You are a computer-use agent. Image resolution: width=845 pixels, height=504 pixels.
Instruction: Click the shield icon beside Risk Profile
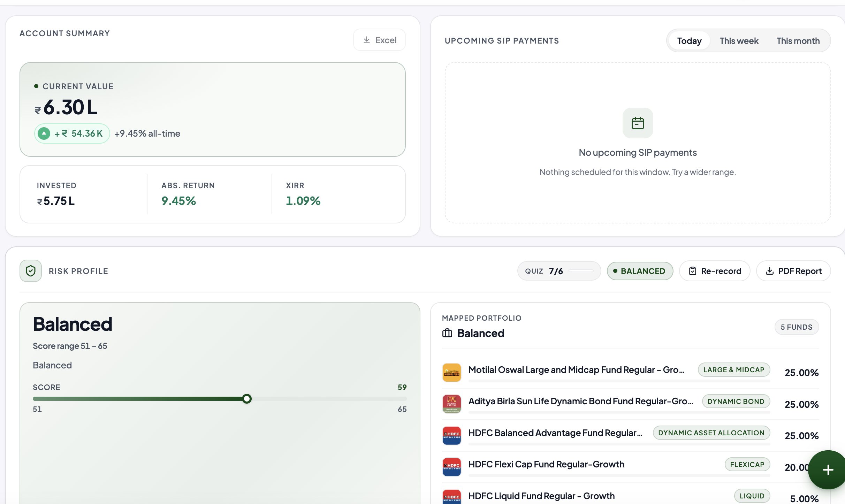pyautogui.click(x=31, y=271)
